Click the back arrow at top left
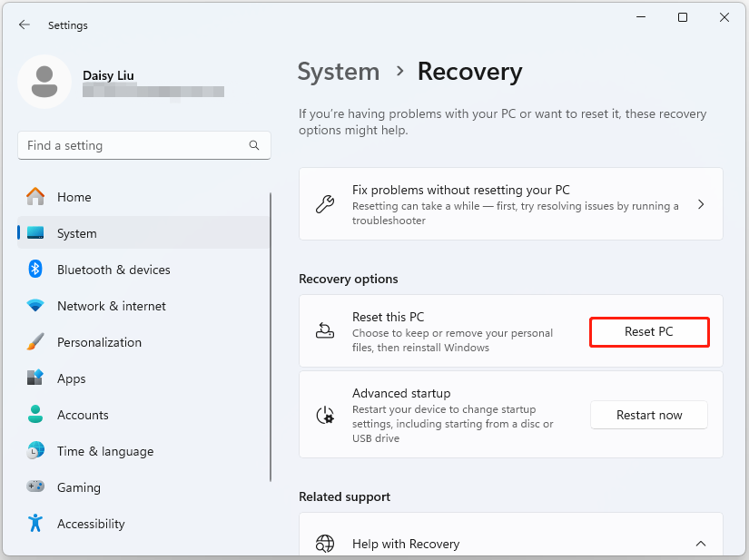 tap(25, 25)
